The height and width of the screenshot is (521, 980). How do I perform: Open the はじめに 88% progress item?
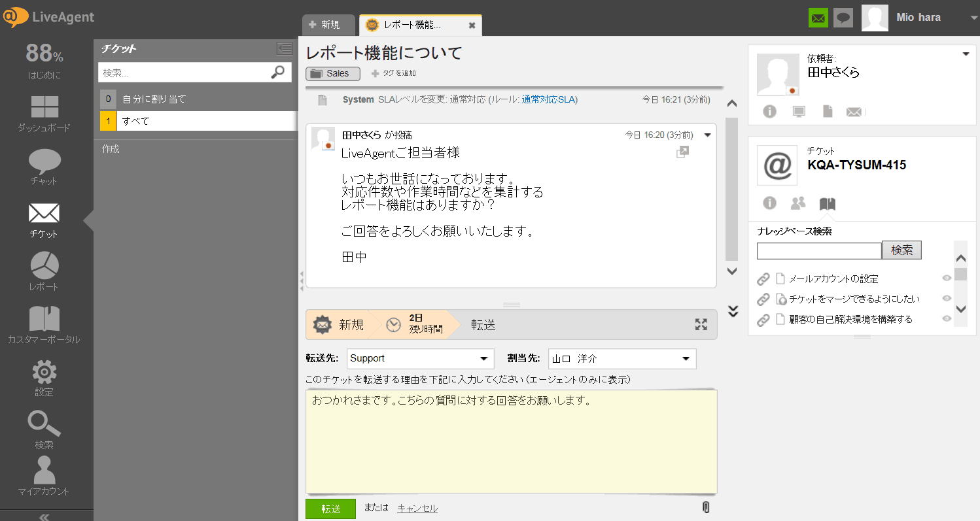[x=44, y=61]
